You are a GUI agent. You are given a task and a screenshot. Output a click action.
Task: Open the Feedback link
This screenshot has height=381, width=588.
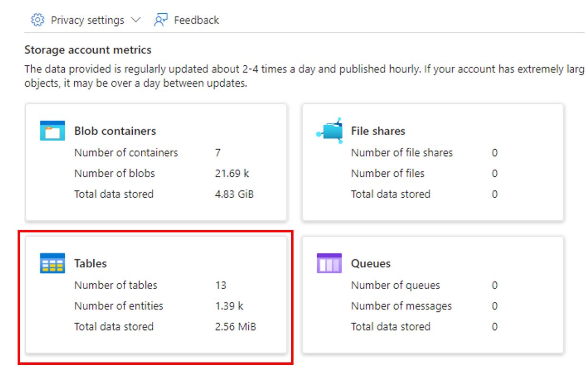pos(196,20)
